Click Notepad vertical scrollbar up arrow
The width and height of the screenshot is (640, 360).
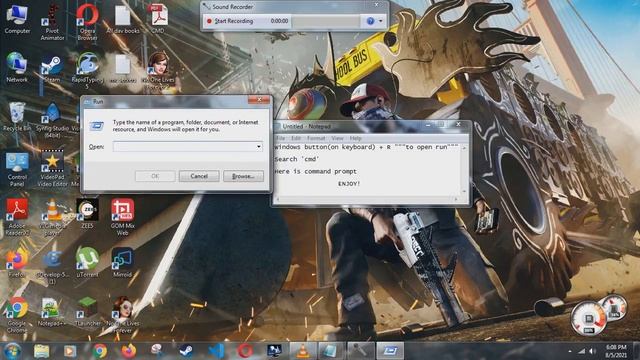(464, 147)
